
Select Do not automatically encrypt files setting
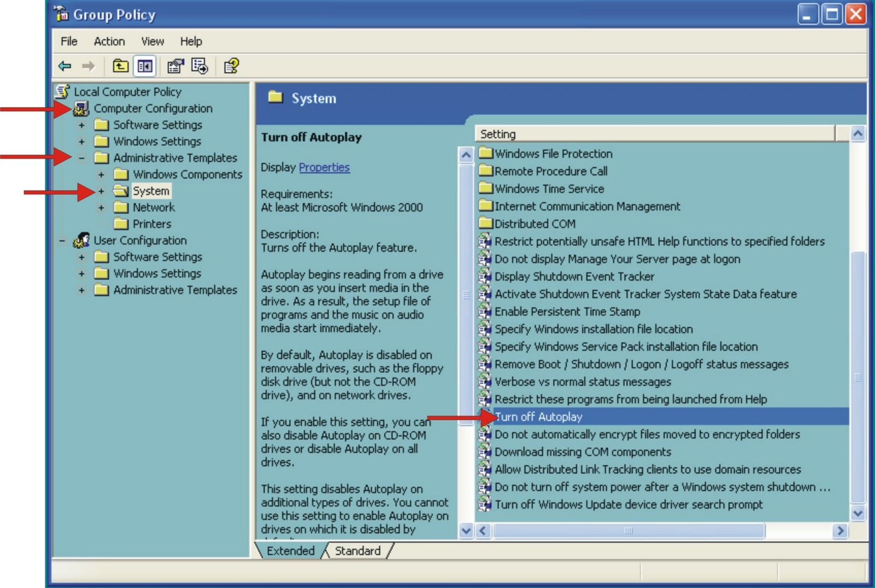(647, 434)
